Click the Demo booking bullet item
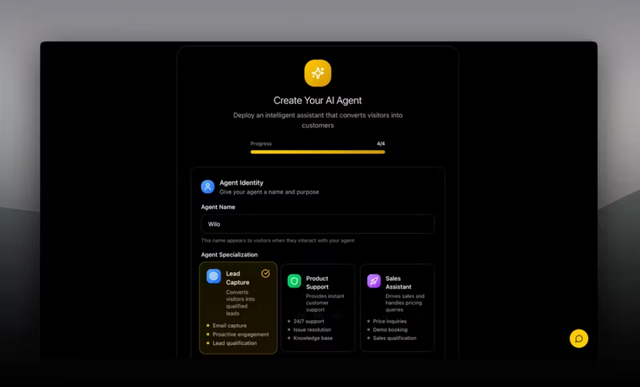 coord(390,329)
